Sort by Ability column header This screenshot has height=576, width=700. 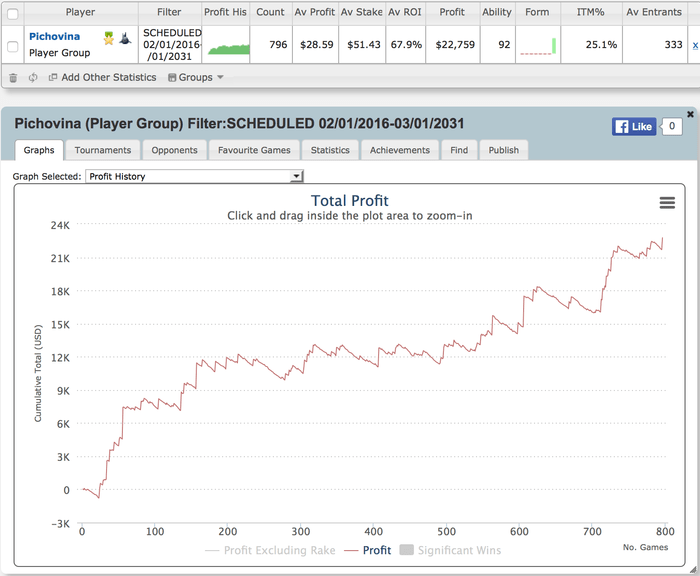point(497,12)
